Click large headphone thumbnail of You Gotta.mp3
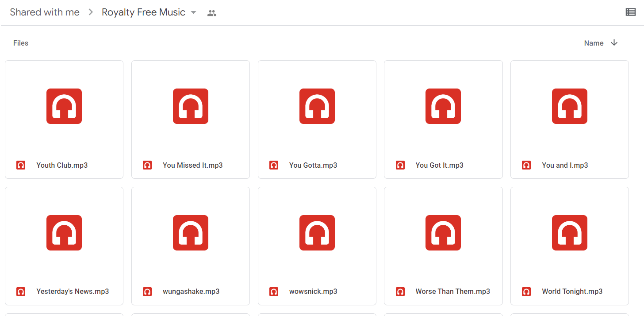This screenshot has height=316, width=644. (x=317, y=106)
